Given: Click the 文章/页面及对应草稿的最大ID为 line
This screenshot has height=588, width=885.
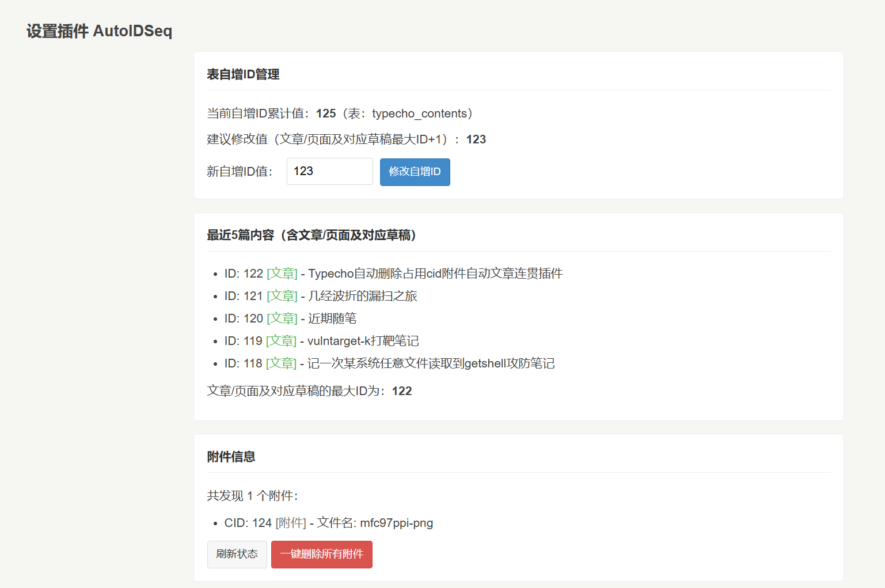Looking at the screenshot, I should coord(309,391).
